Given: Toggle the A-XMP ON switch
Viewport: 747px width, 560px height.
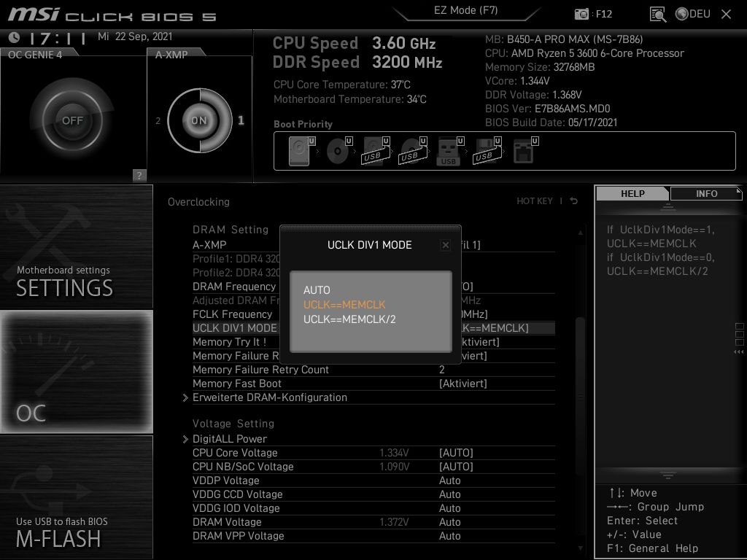Looking at the screenshot, I should (x=198, y=120).
